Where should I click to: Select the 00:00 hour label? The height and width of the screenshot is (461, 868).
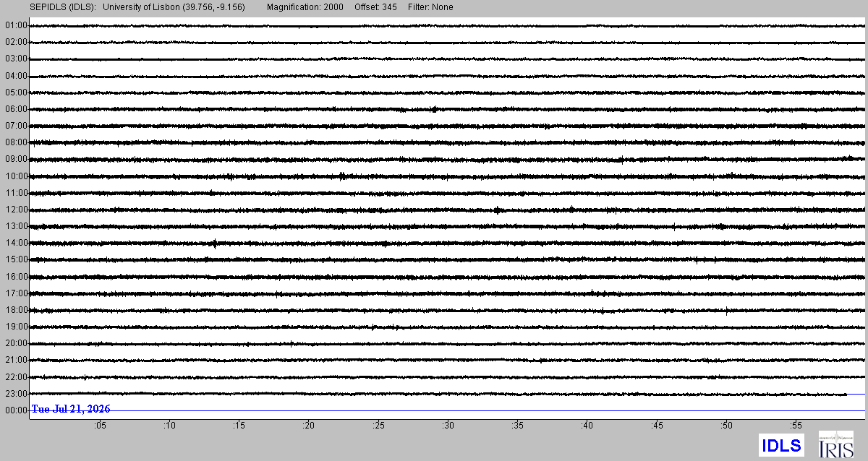coord(16,410)
